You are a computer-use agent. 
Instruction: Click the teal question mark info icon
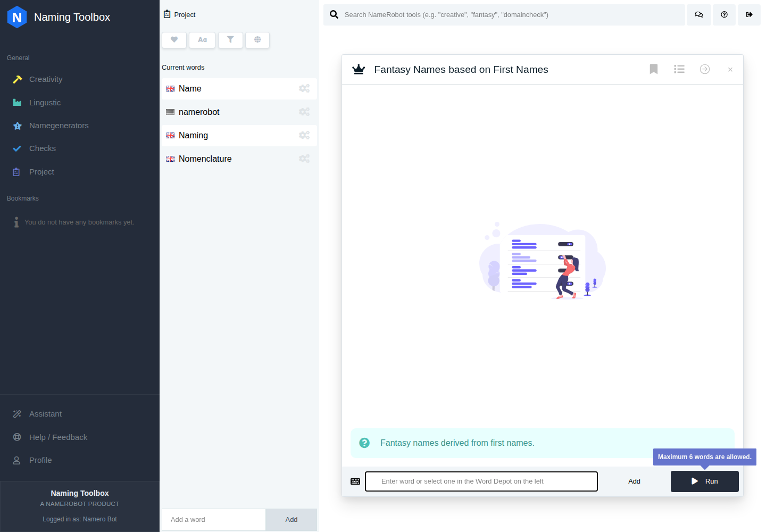pos(364,443)
